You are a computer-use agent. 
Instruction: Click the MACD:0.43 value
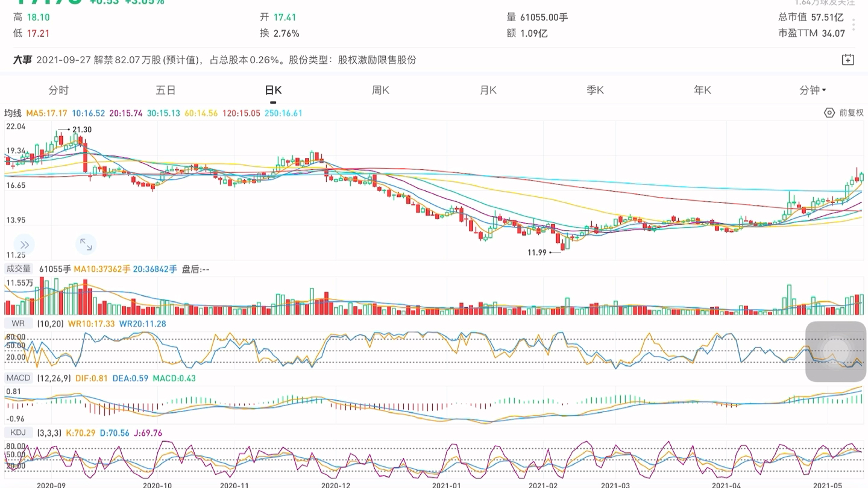coord(174,378)
